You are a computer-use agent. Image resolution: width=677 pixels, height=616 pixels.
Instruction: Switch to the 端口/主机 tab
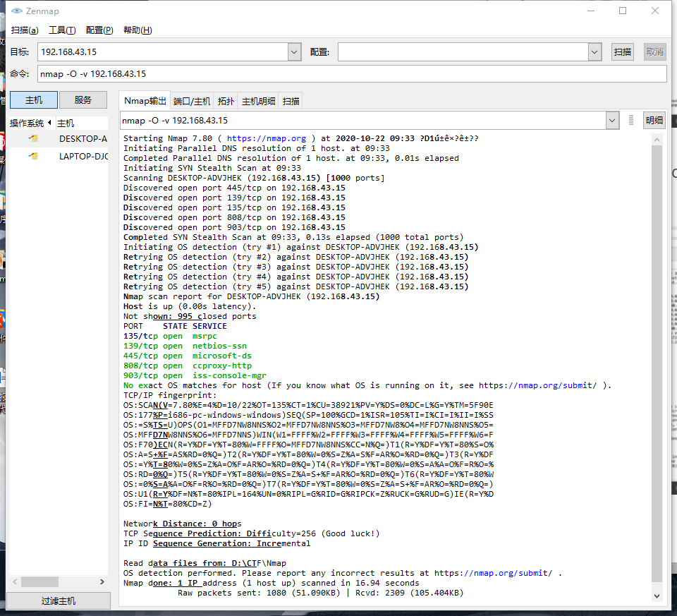coord(192,101)
